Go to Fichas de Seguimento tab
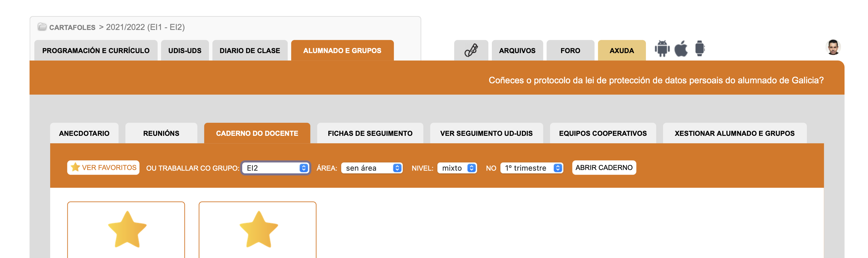The image size is (868, 258). [x=370, y=133]
